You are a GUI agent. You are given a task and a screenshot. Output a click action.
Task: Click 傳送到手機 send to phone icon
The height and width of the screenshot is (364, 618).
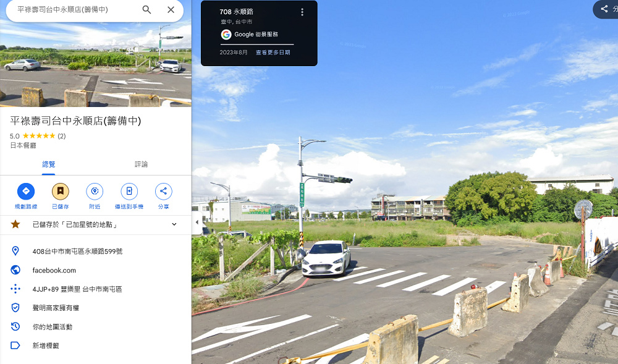tap(129, 192)
